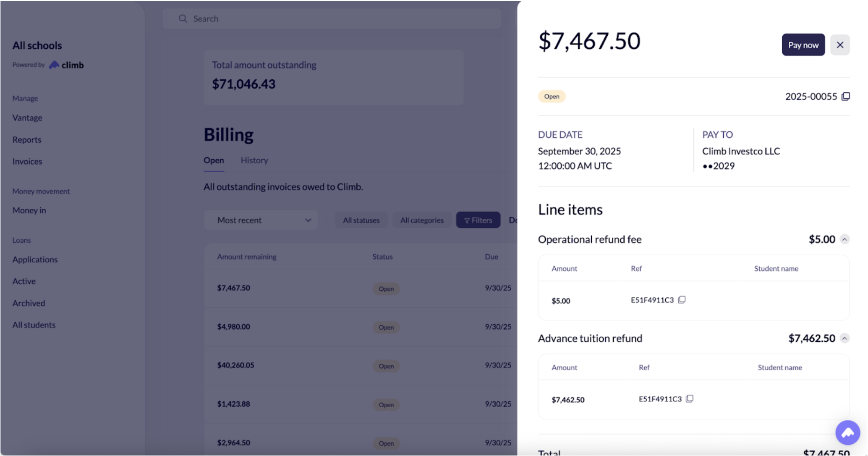Viewport: 868px width, 456px height.
Task: Open the All categories filter
Action: pos(421,220)
